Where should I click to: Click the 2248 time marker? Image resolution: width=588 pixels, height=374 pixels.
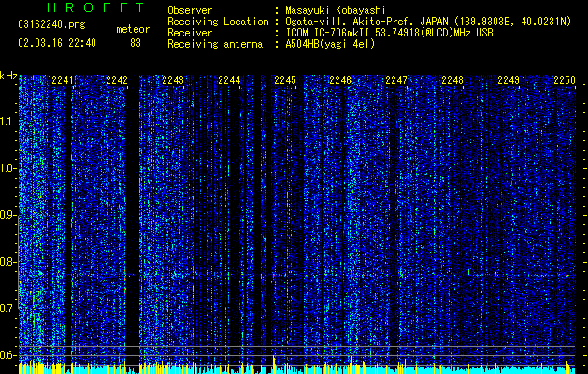(x=452, y=80)
